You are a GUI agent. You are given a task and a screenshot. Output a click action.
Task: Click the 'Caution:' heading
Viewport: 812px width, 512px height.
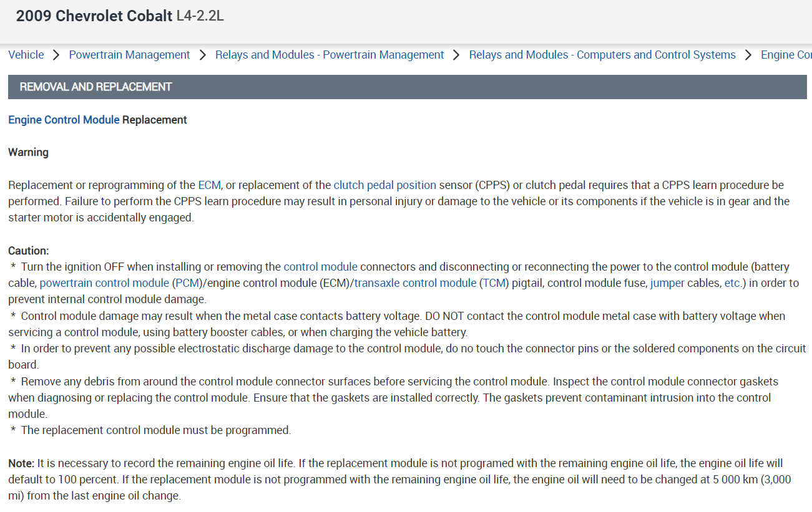coord(28,251)
